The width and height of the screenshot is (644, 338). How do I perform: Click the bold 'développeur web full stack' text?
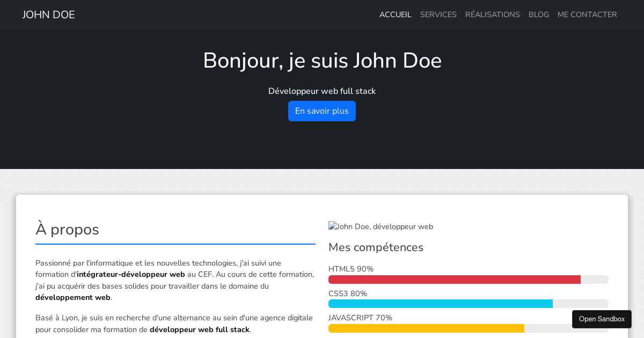(x=199, y=329)
